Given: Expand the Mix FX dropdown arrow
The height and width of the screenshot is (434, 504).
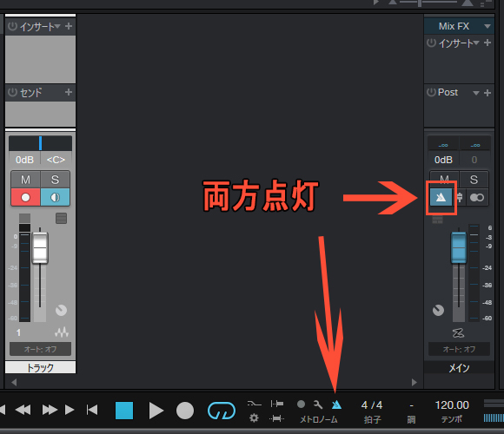Looking at the screenshot, I should coord(487,26).
